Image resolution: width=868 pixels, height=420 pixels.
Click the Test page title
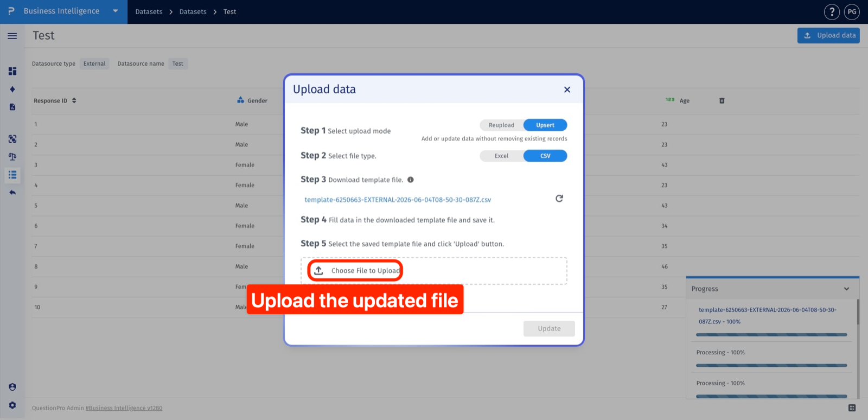tap(43, 35)
